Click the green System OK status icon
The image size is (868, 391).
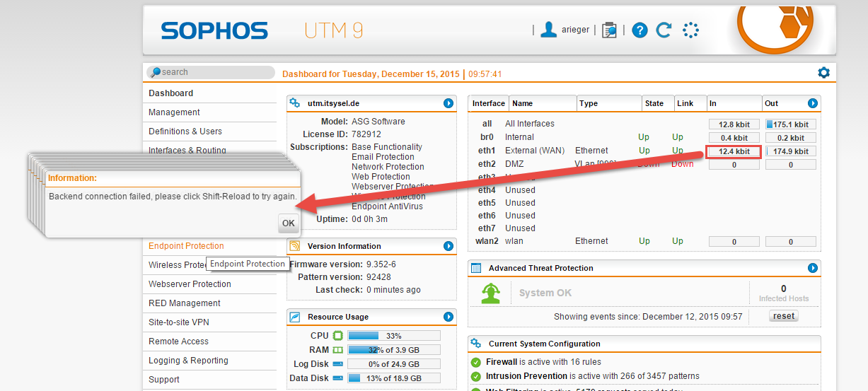point(492,293)
